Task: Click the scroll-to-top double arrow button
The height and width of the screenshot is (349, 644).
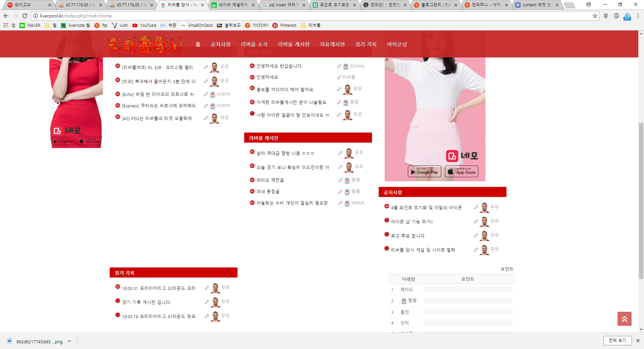Action: pyautogui.click(x=624, y=319)
